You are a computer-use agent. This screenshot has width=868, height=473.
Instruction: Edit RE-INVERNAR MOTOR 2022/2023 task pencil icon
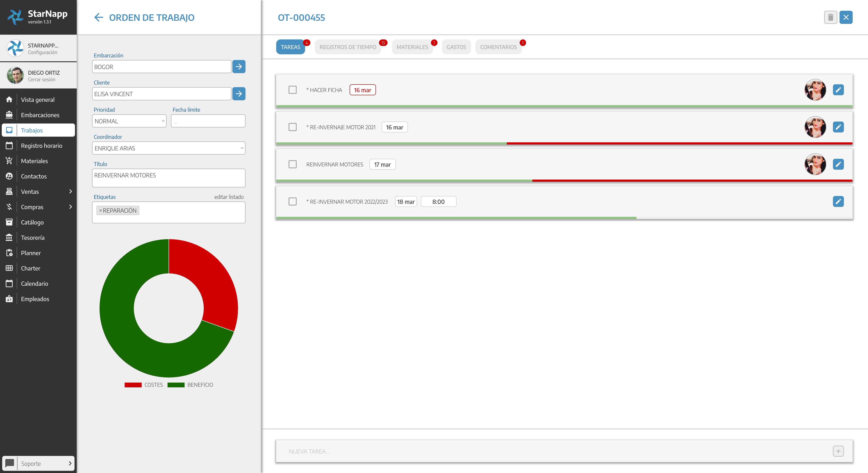tap(838, 202)
